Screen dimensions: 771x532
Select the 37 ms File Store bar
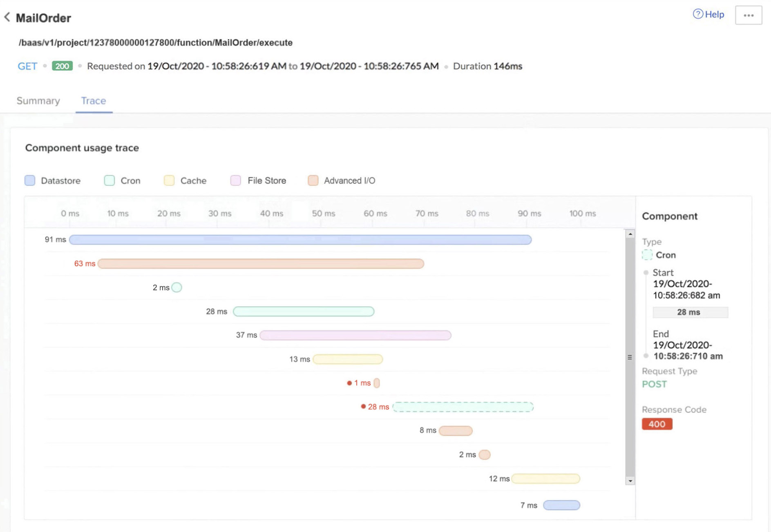pyautogui.click(x=355, y=335)
